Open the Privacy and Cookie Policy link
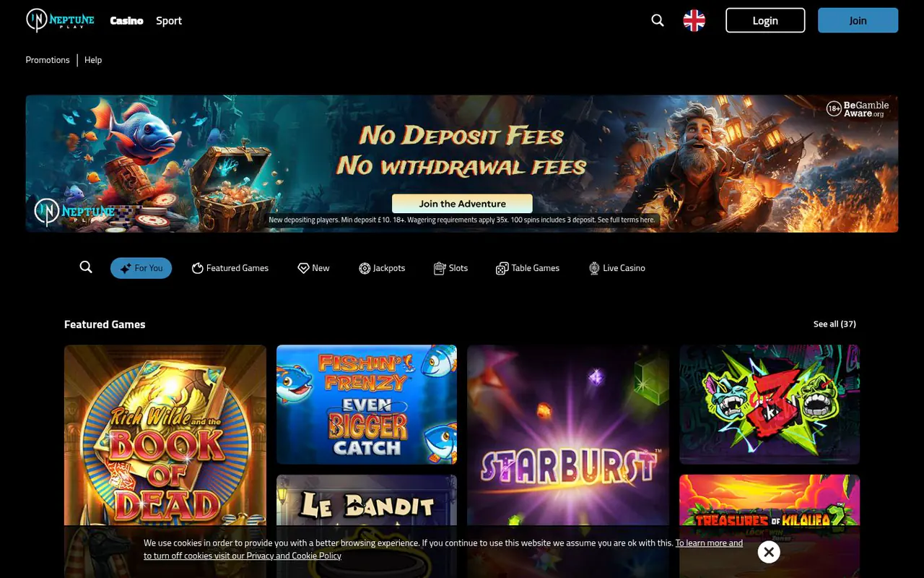This screenshot has height=578, width=924. pos(443,549)
